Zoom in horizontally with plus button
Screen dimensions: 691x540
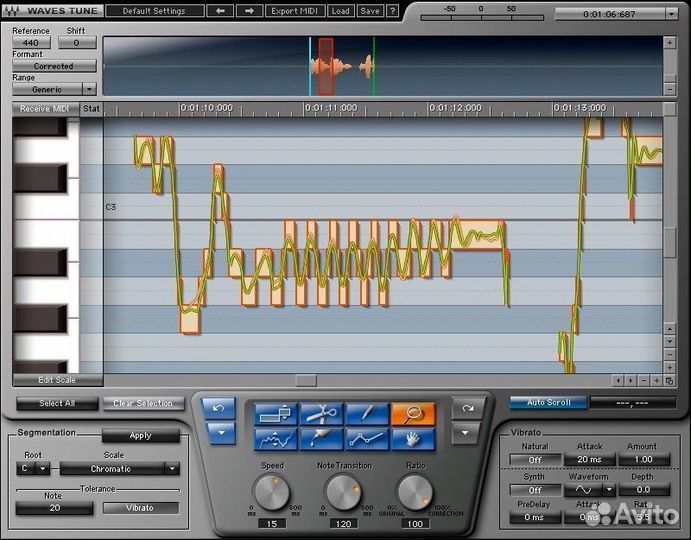tap(657, 380)
